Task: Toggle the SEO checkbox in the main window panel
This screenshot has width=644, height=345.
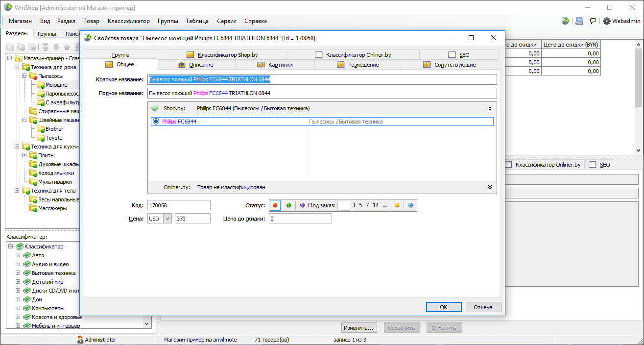Action: [x=593, y=165]
